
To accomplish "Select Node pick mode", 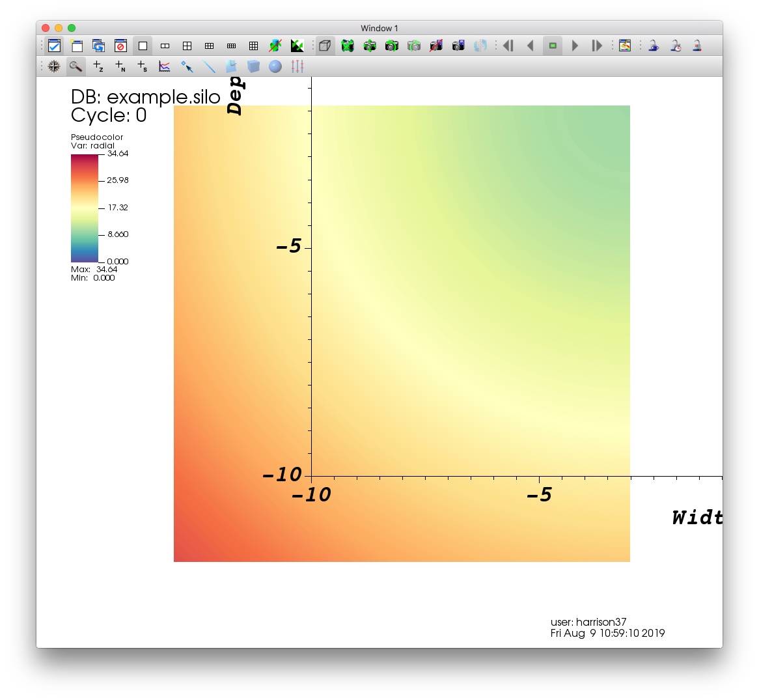I will (120, 66).
